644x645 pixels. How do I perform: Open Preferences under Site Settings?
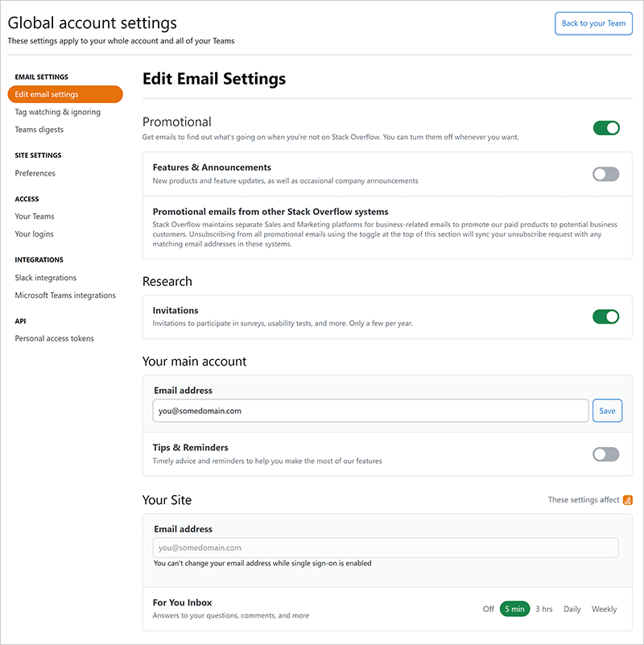(35, 173)
